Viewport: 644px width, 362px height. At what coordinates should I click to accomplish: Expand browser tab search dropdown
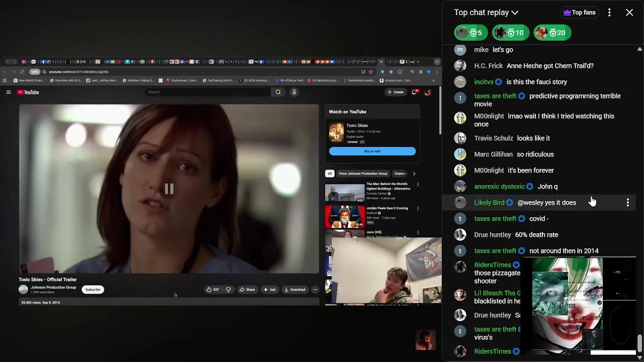coord(437,62)
